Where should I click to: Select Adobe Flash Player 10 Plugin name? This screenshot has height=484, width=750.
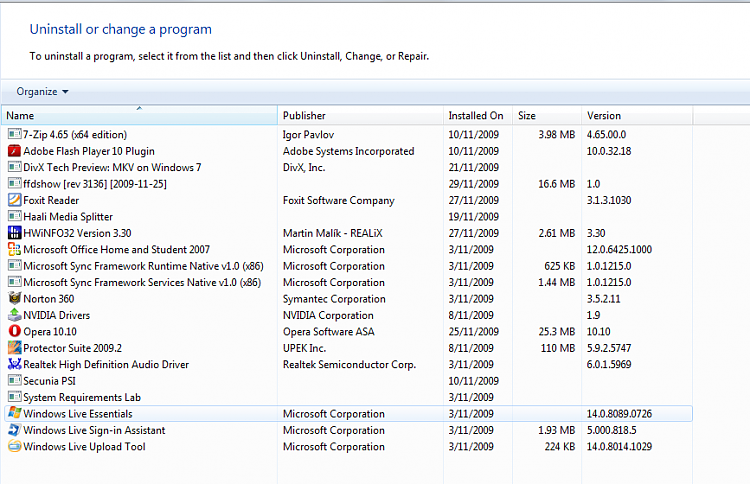coord(89,151)
